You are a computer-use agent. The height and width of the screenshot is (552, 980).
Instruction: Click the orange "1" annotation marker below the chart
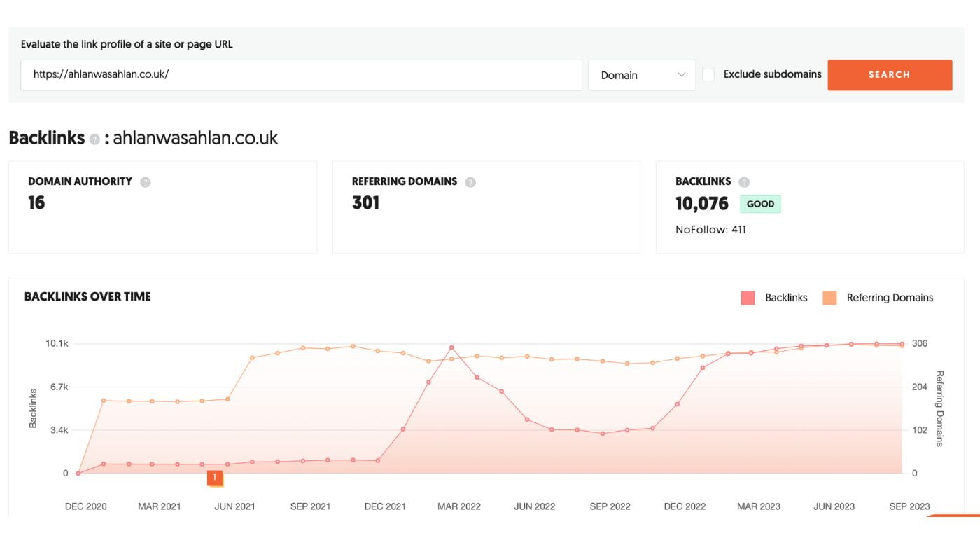pyautogui.click(x=213, y=476)
